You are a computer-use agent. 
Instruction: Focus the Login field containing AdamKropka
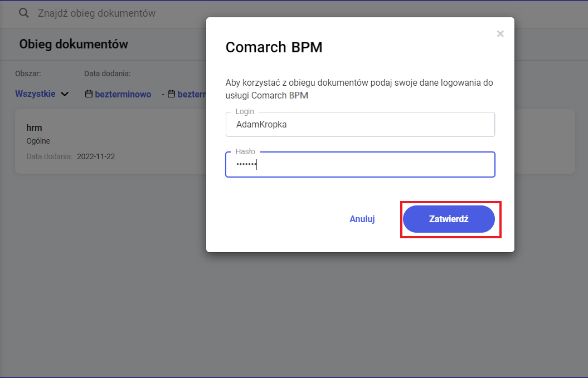point(359,125)
